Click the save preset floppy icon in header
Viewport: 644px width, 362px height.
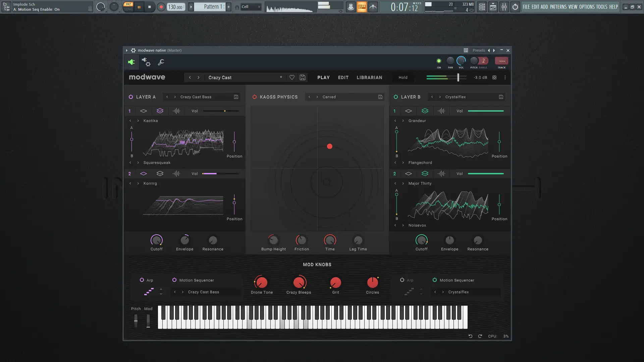[302, 77]
